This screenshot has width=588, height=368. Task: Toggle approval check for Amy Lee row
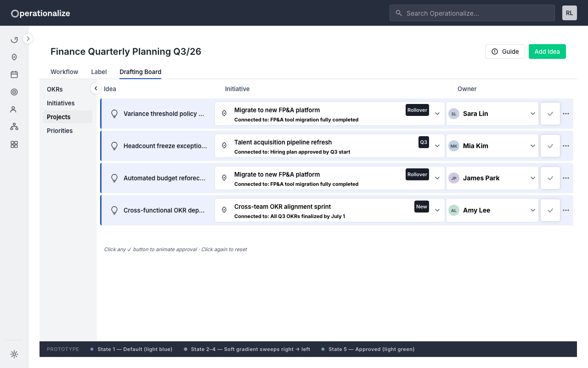550,210
